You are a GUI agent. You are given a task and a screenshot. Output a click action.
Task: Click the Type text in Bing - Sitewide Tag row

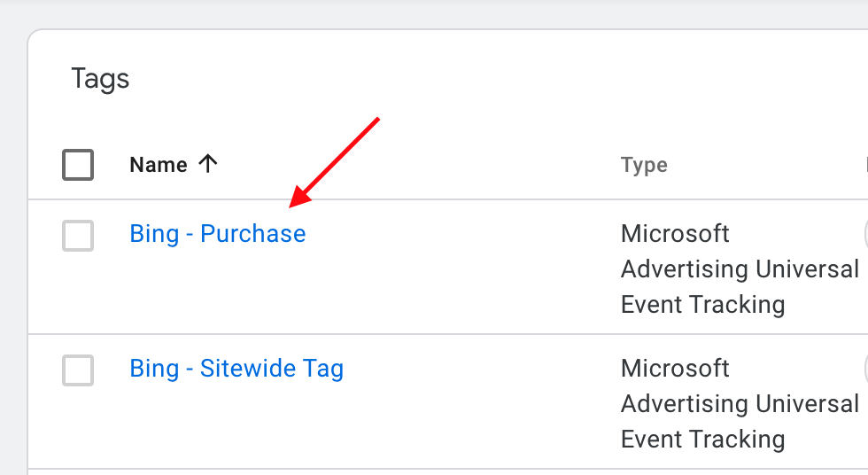740,403
